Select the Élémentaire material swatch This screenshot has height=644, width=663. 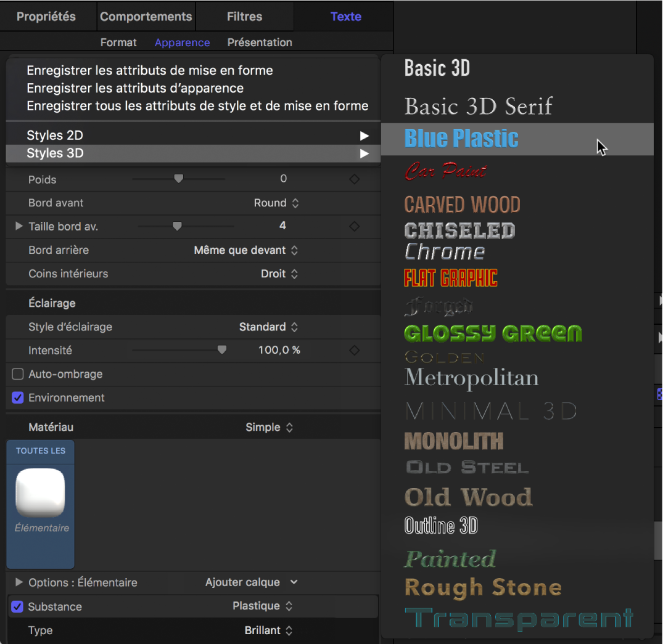point(40,493)
